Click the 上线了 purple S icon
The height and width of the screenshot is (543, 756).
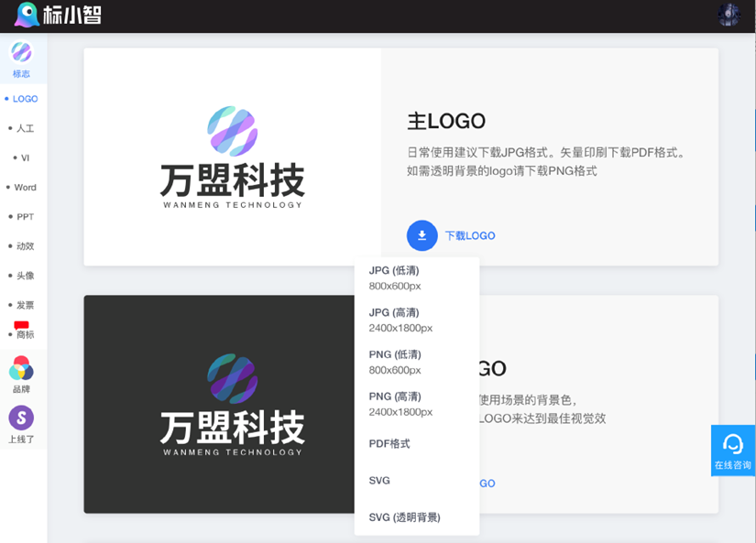coord(21,418)
